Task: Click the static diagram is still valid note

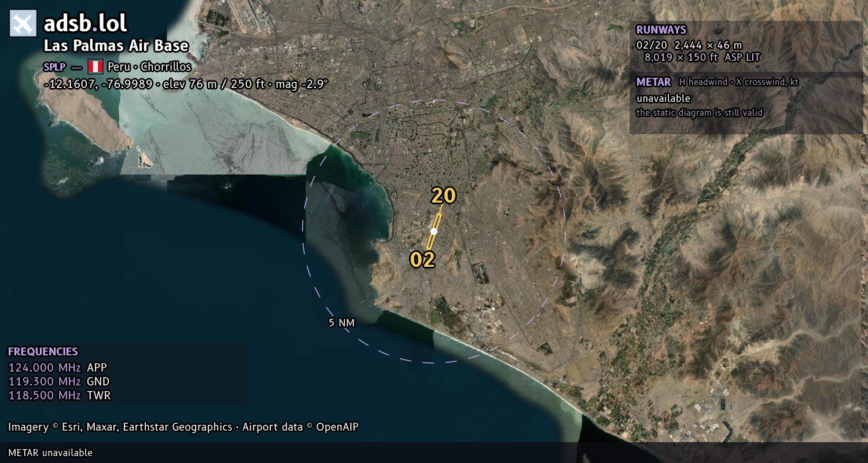Action: click(x=700, y=113)
